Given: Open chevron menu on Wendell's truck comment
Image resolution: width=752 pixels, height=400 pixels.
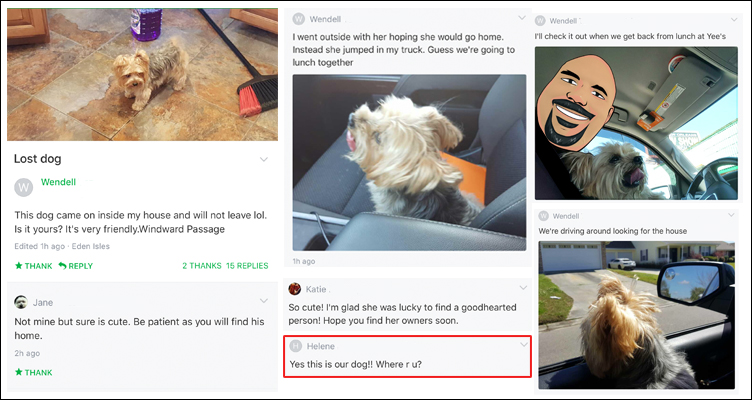Looking at the screenshot, I should pos(522,18).
